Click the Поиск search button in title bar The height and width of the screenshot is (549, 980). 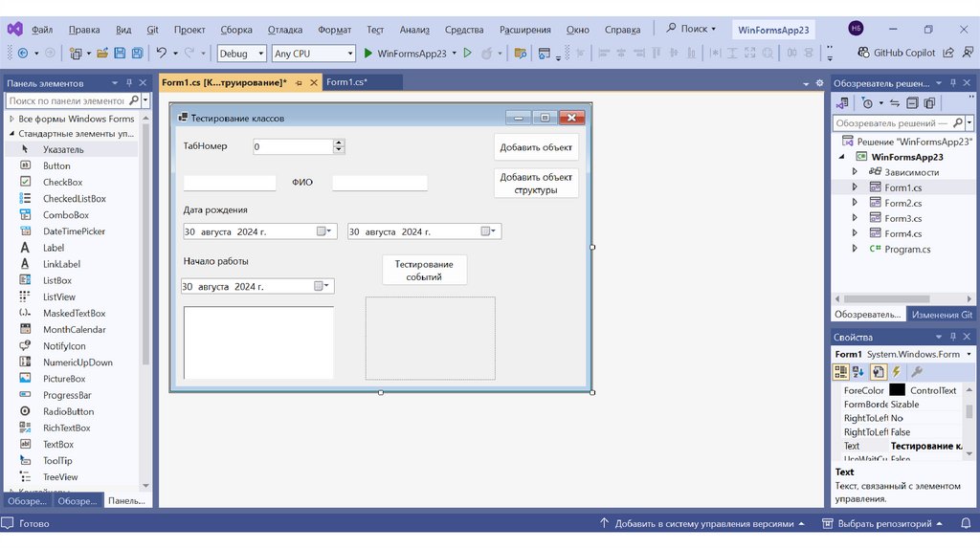pos(691,29)
